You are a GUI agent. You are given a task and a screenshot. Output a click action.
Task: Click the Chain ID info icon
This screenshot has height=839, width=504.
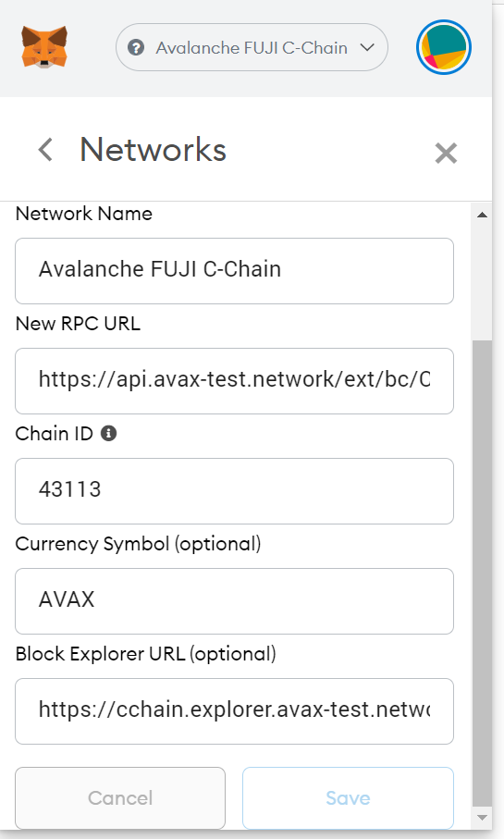(108, 434)
